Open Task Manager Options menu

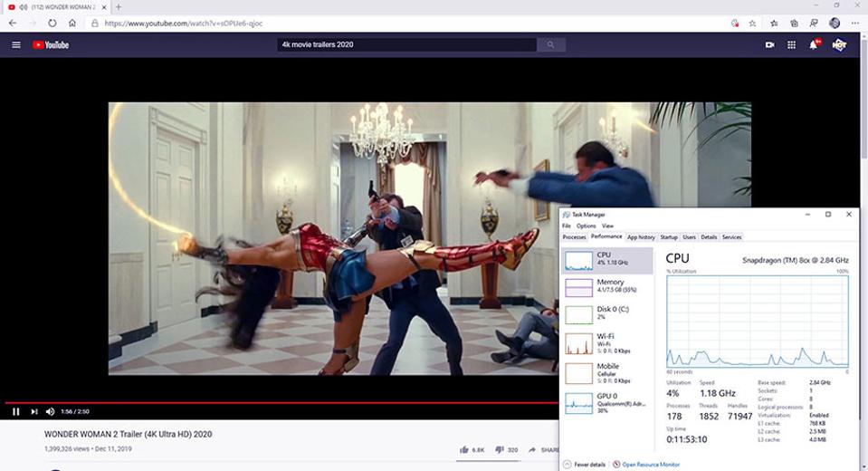coord(586,226)
